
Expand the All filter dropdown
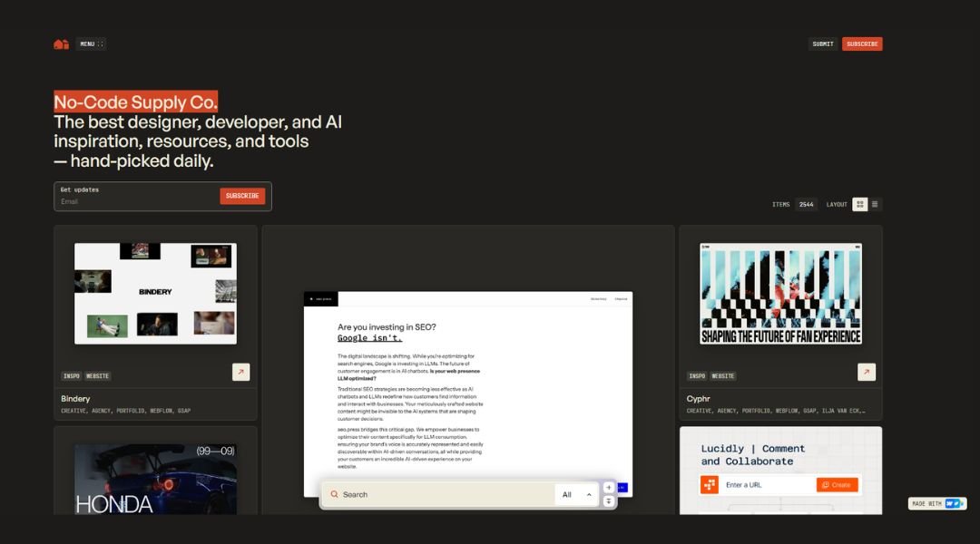coord(577,494)
